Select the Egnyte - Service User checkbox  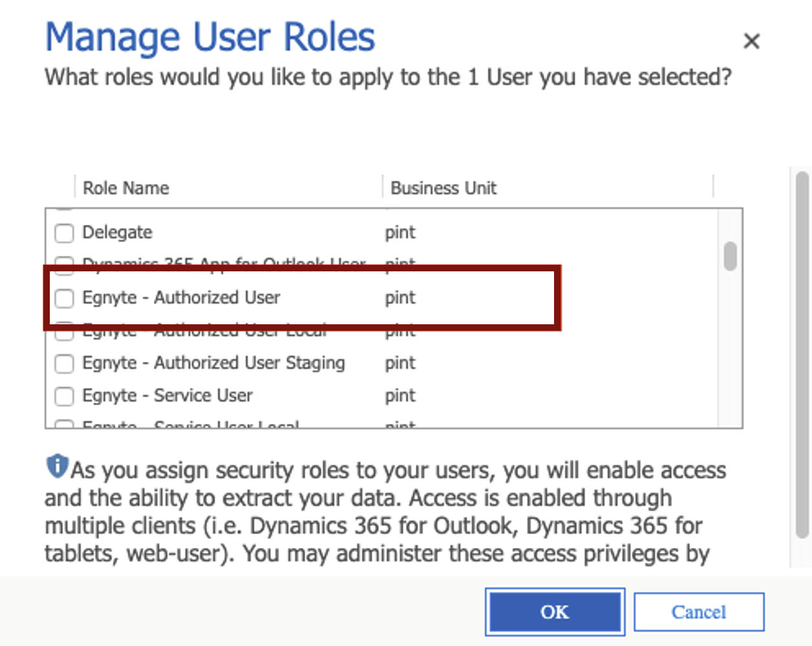pos(64,395)
